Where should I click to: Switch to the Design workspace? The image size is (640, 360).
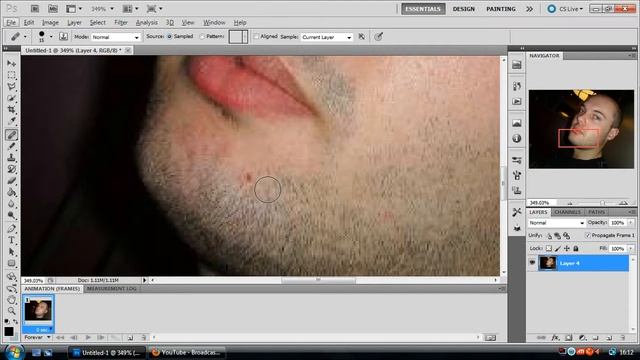coord(464,9)
